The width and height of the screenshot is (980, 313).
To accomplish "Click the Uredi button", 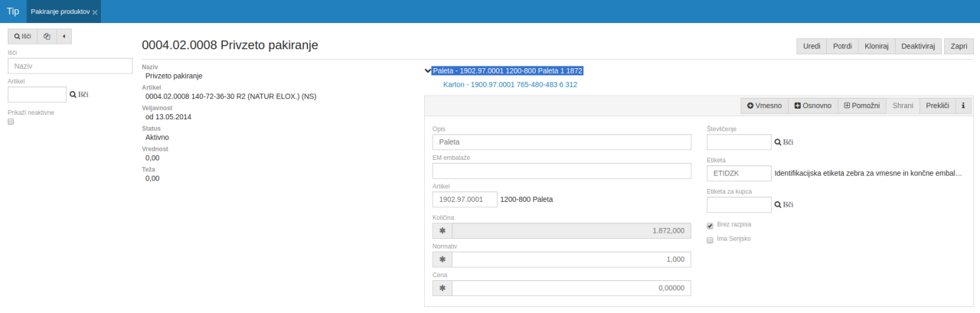I will tap(812, 46).
